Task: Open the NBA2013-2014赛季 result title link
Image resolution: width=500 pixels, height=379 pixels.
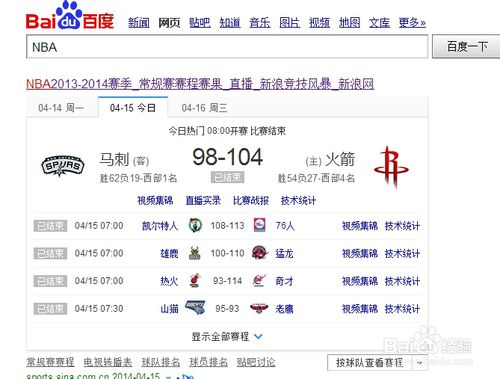Action: coord(200,84)
